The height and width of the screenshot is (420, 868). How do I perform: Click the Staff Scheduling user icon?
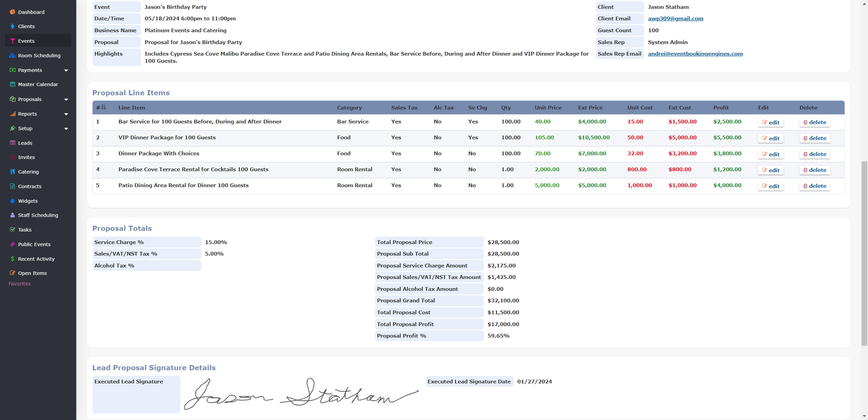pos(13,215)
